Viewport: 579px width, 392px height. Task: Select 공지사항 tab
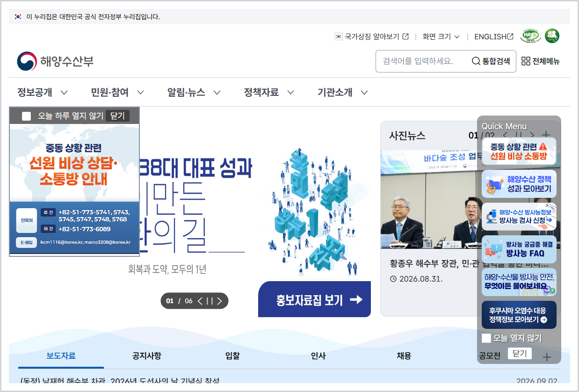click(146, 356)
